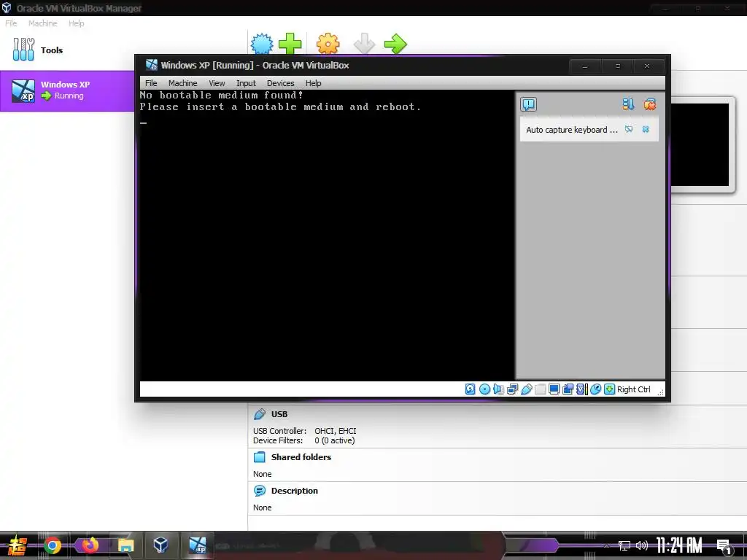Click the USB Controller OHCI, EHCI value
This screenshot has height=560, width=747.
coord(336,431)
